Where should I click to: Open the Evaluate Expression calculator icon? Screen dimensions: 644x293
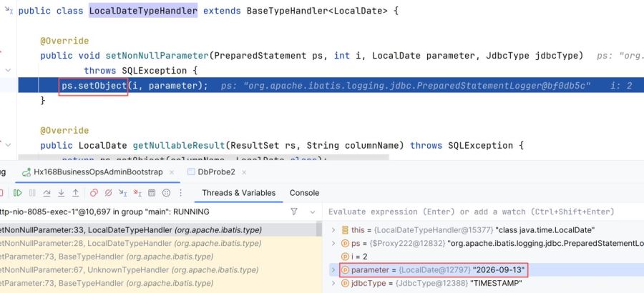coord(152,193)
